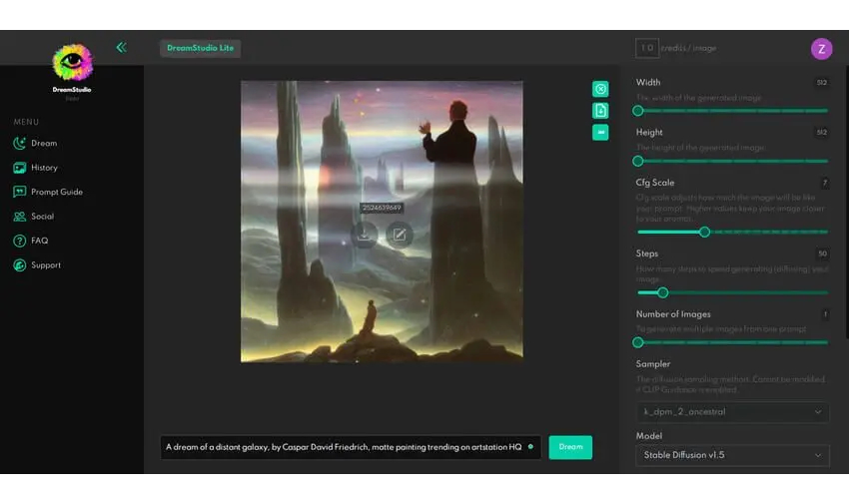Click the teal file download icon beside the image
Screen dimensions: 849x504
coord(600,111)
